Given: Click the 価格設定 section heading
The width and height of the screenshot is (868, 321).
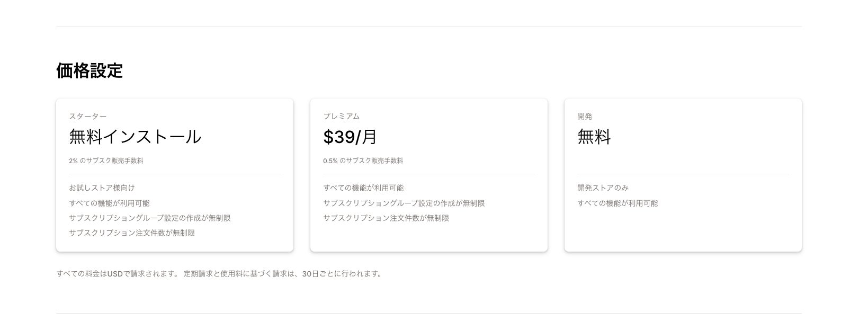Looking at the screenshot, I should click(x=90, y=70).
